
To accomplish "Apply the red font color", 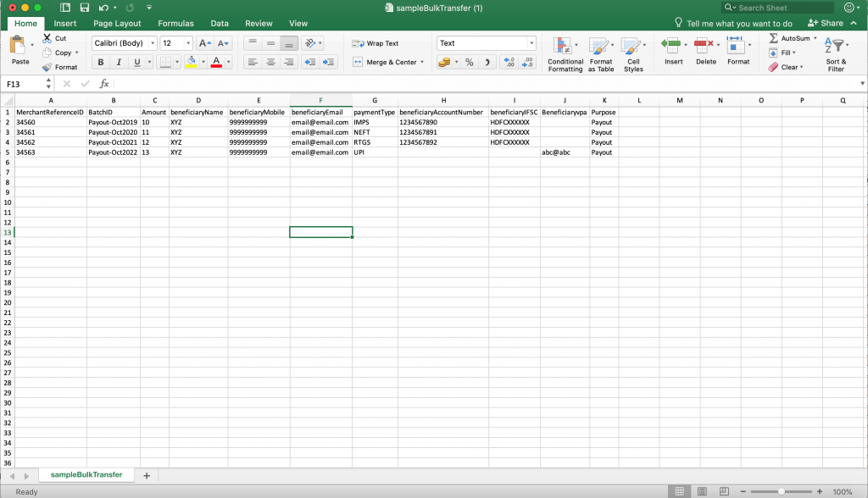I will pyautogui.click(x=216, y=62).
